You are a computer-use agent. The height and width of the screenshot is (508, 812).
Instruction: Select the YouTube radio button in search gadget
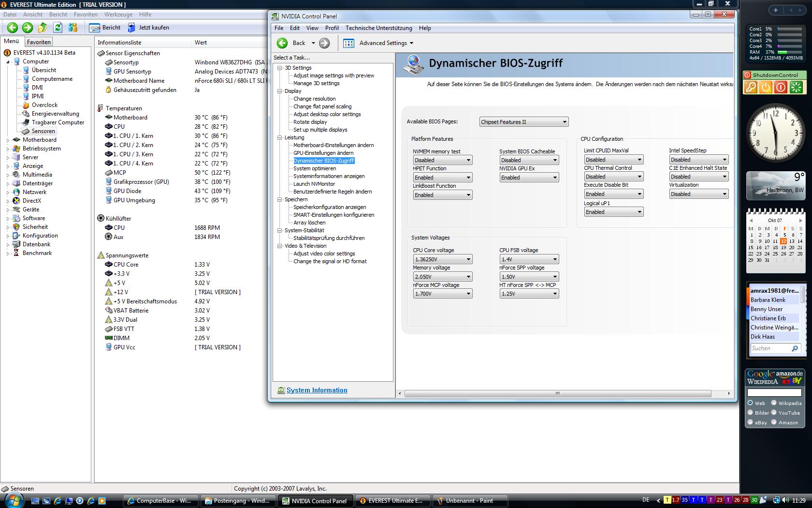tap(774, 413)
